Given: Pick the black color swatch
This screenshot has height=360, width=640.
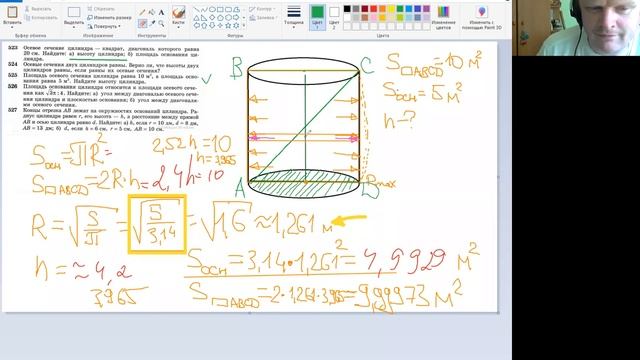Looking at the screenshot, I should 347,9.
